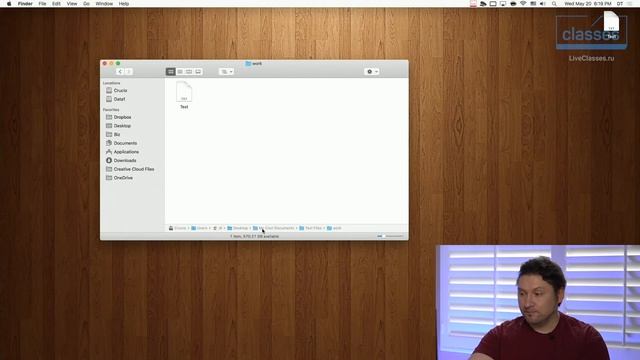Click the Documents icon in sidebar
640x360 pixels.
[109, 143]
